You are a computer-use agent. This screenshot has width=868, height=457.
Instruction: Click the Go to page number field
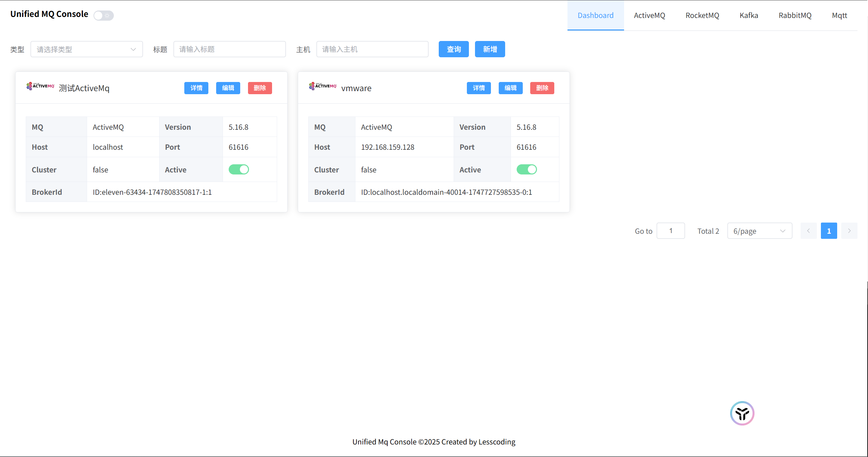point(670,231)
